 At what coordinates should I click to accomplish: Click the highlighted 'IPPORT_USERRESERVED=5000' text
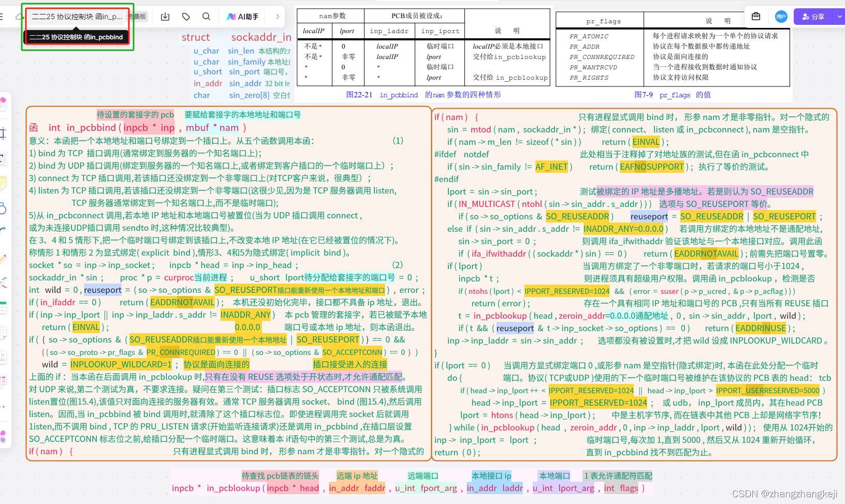point(768,391)
